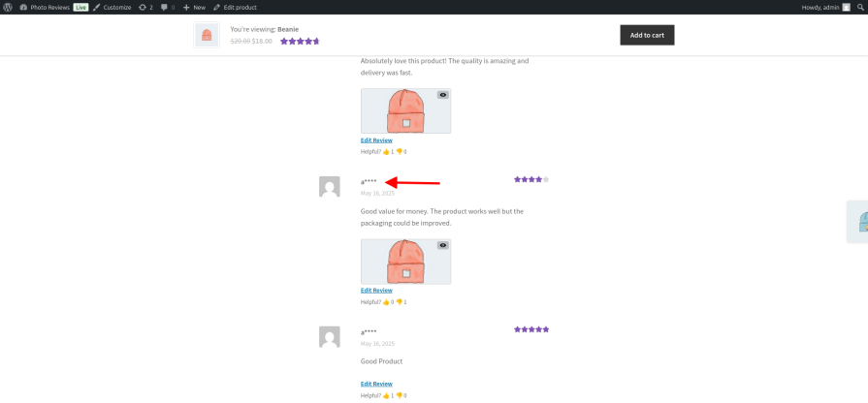Click eye icon on second review photo
The height and width of the screenshot is (403, 868).
[x=443, y=245]
